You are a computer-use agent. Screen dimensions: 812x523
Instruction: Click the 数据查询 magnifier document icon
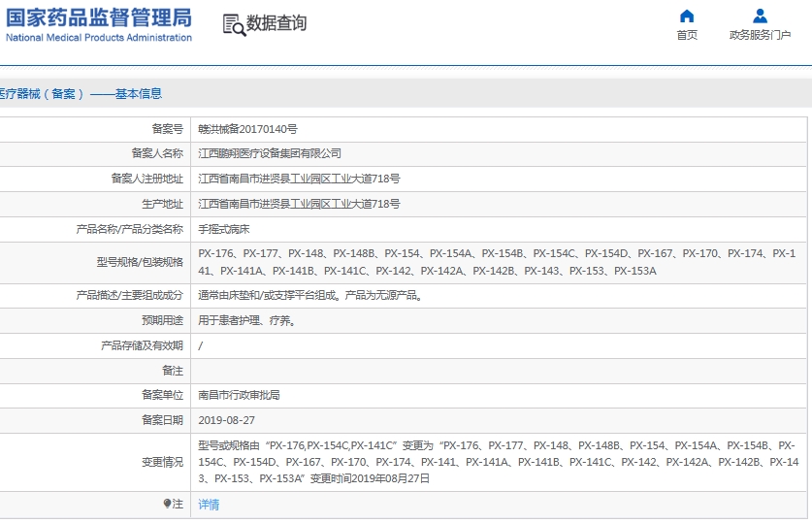coord(234,25)
